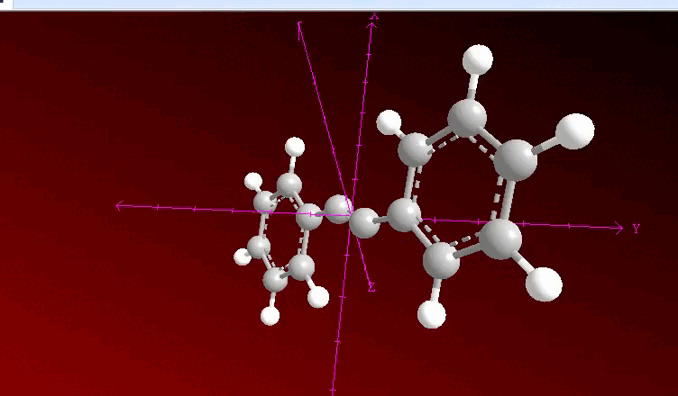Pick the alkyne carbon bonded to the large phenyl ring
Image resolution: width=678 pixels, height=396 pixels.
click(364, 223)
